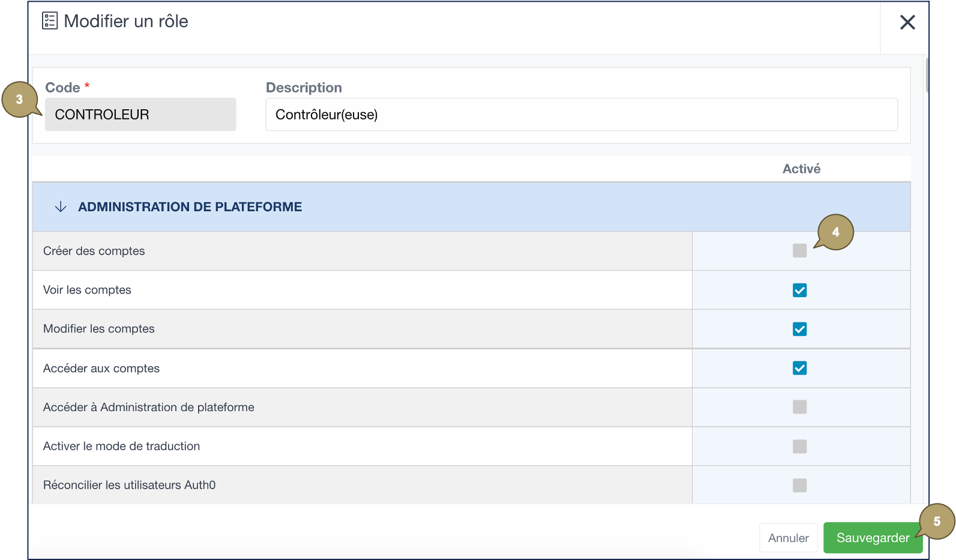Click the role list icon beside the title
Image resolution: width=956 pixels, height=560 pixels.
pos(50,21)
